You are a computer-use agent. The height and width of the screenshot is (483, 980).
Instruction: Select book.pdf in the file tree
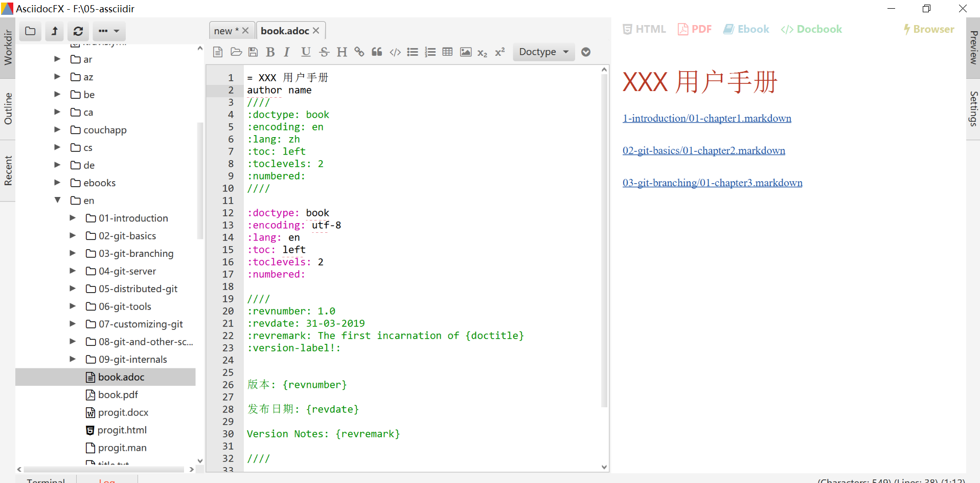click(x=118, y=394)
